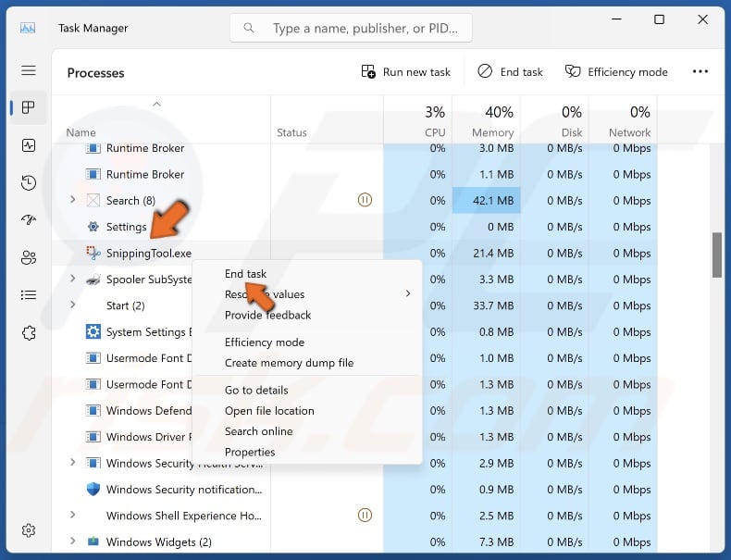Click the SnippingTool.exe process icon
The height and width of the screenshot is (560, 731).
tap(93, 254)
